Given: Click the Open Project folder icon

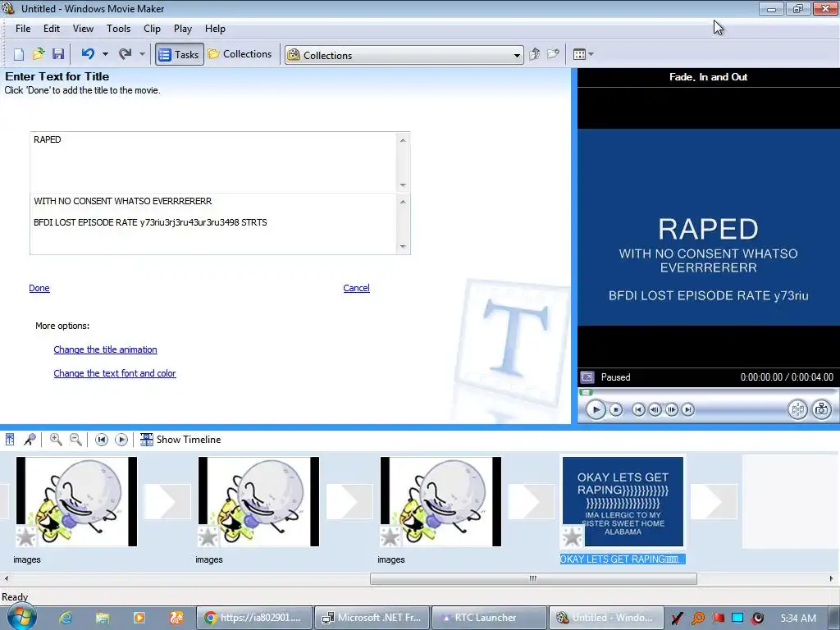Looking at the screenshot, I should coord(39,54).
